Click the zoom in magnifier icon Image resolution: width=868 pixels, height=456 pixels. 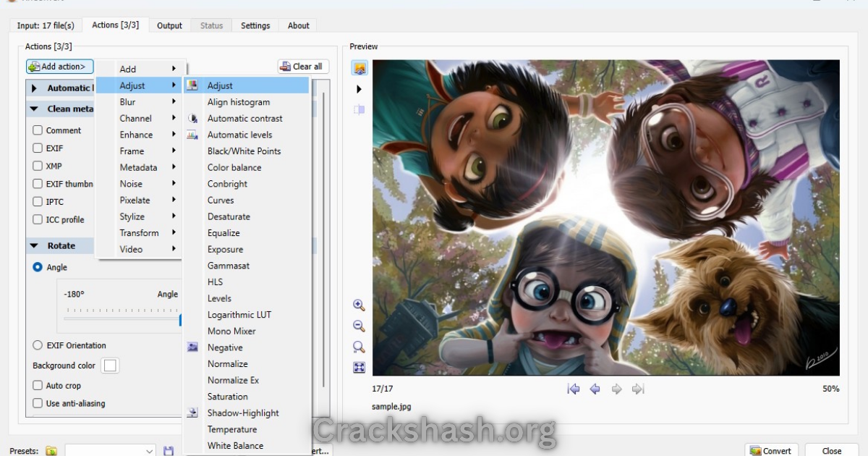click(359, 305)
